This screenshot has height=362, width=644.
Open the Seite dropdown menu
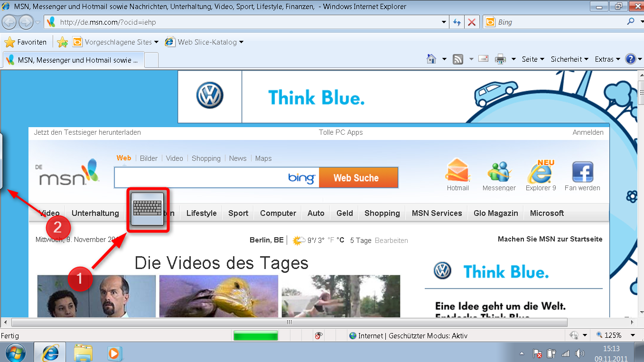(x=532, y=59)
